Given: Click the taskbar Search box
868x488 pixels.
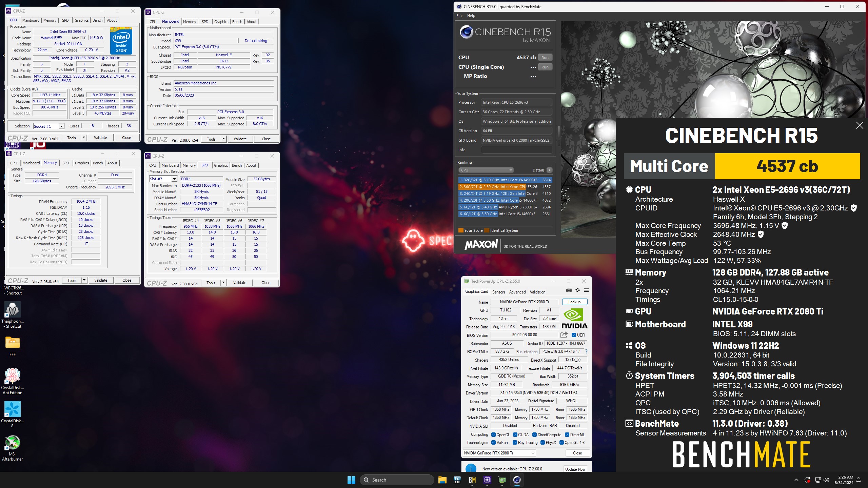Looking at the screenshot, I should (397, 480).
